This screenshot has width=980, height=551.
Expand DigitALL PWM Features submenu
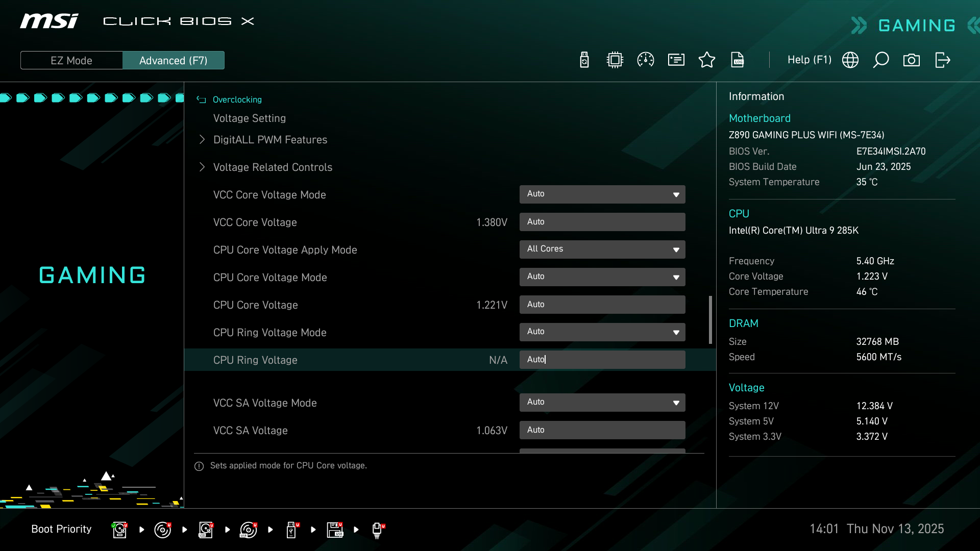[x=270, y=140]
